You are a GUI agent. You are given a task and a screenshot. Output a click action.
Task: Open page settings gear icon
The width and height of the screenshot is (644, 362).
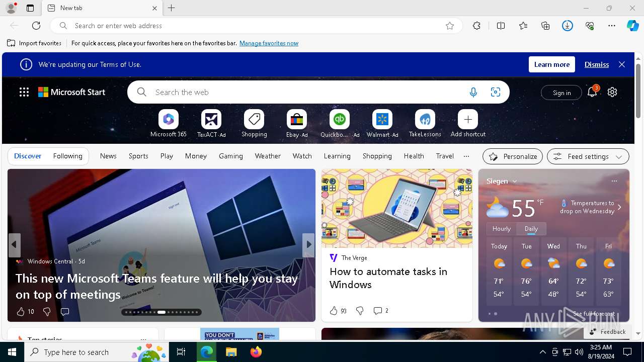[612, 92]
